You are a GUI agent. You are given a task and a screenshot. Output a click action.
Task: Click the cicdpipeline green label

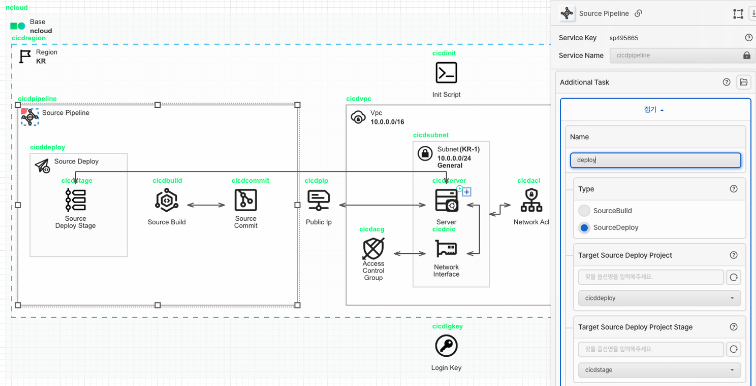[x=37, y=99]
